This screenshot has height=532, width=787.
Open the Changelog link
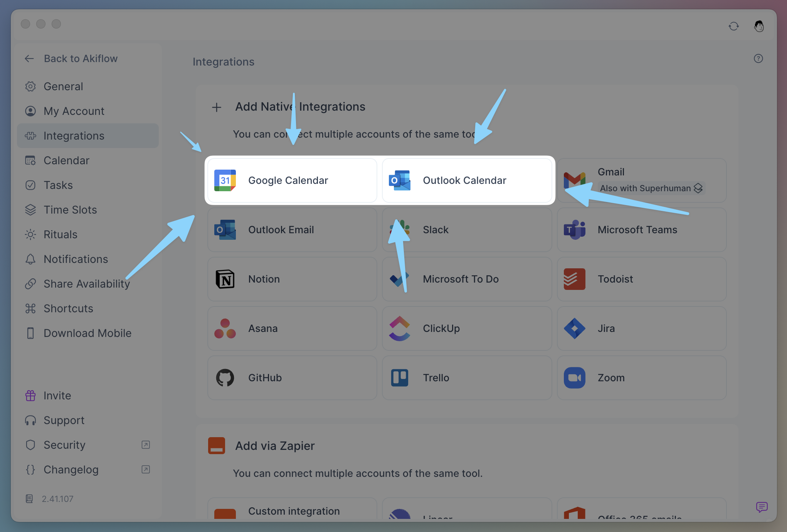click(x=88, y=470)
